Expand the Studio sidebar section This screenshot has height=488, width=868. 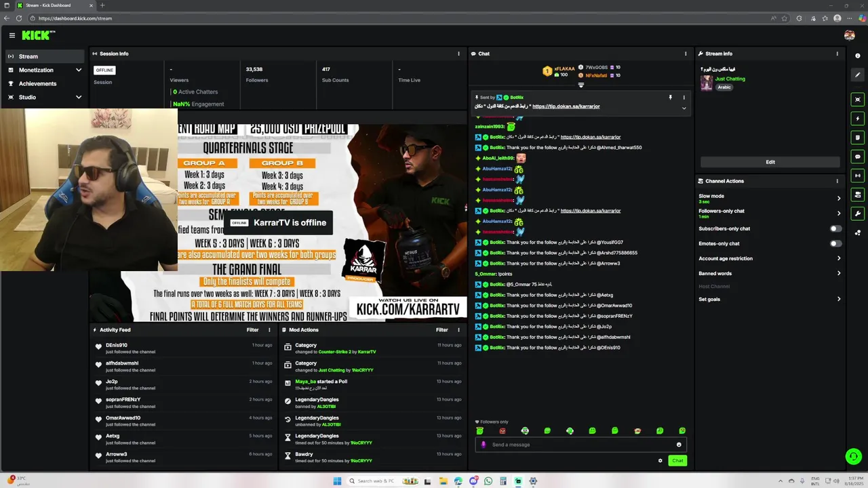(x=79, y=97)
